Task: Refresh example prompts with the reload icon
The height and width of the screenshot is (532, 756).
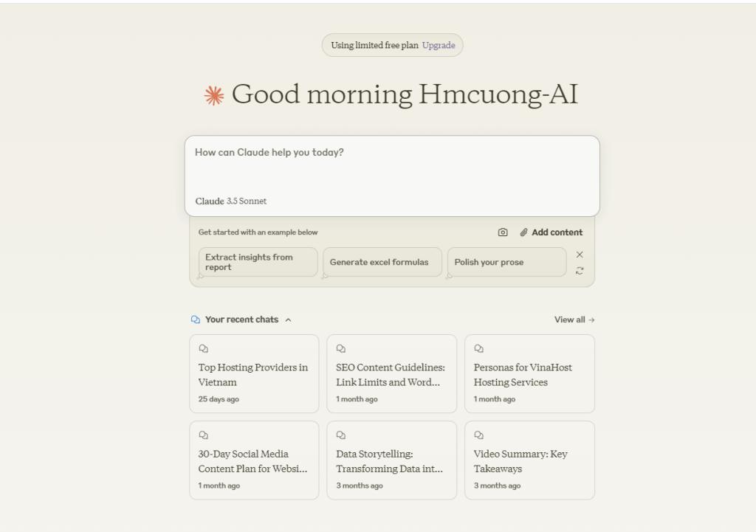Action: click(580, 271)
